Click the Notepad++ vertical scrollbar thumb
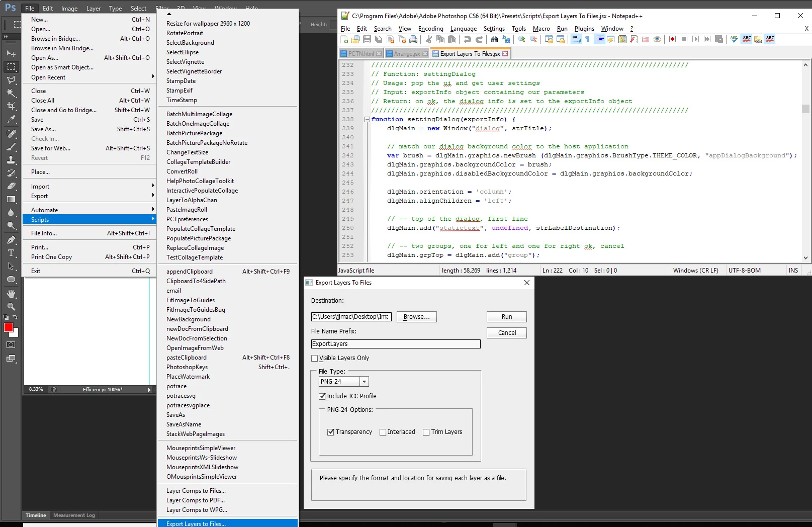812x527 pixels. click(x=805, y=109)
